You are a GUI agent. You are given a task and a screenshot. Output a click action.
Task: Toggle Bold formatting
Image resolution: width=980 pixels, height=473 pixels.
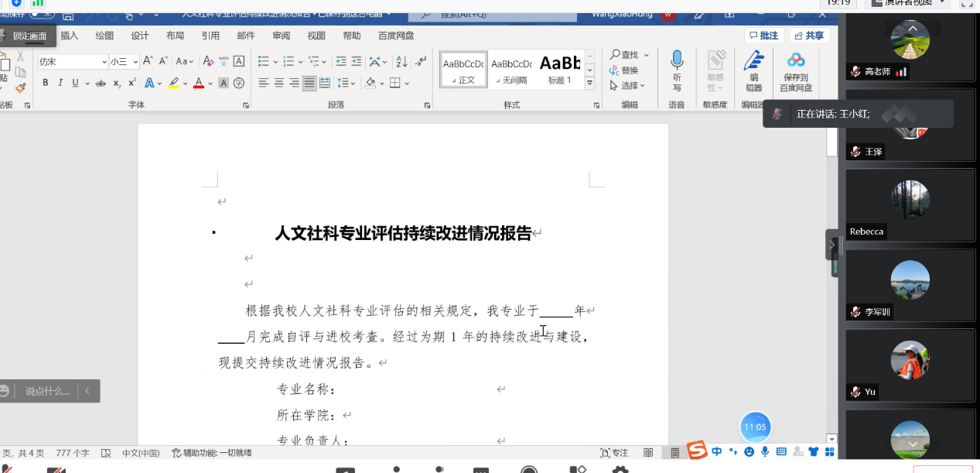pos(46,83)
